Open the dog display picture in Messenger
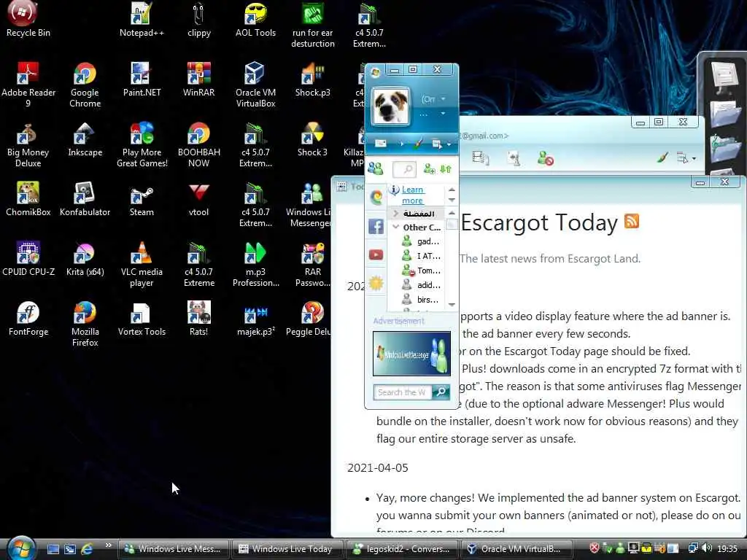Screen dimensions: 747x560 [x=390, y=106]
